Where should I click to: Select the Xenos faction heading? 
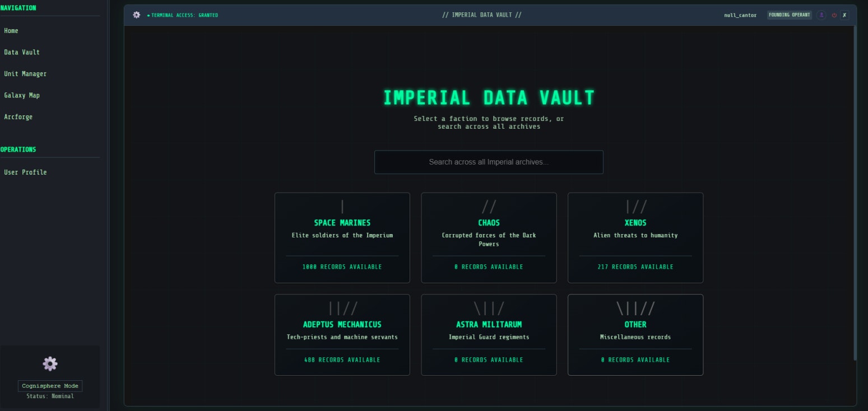(635, 223)
